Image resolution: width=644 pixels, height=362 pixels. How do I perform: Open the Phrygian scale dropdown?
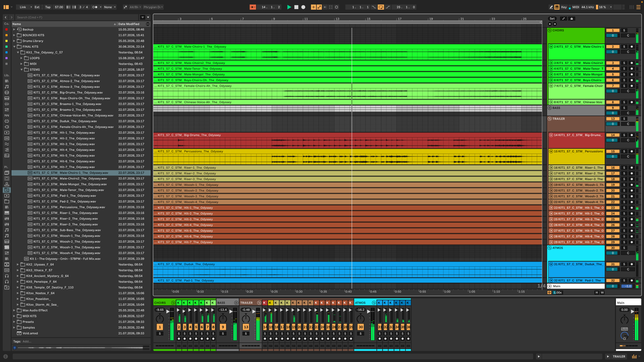[153, 7]
